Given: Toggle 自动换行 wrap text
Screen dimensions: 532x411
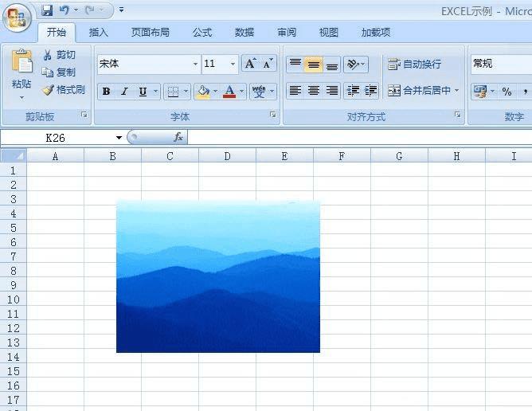Looking at the screenshot, I should [x=415, y=64].
